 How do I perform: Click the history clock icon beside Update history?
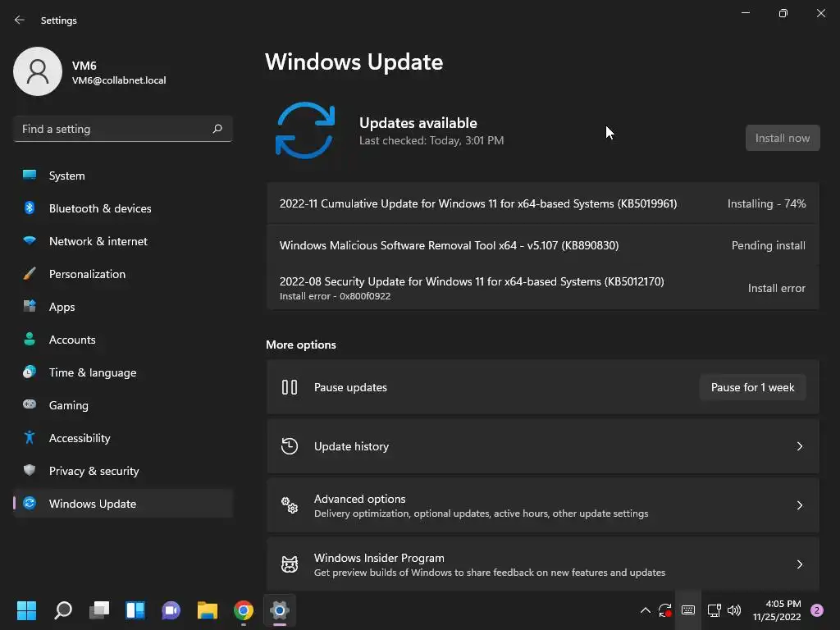coord(290,446)
